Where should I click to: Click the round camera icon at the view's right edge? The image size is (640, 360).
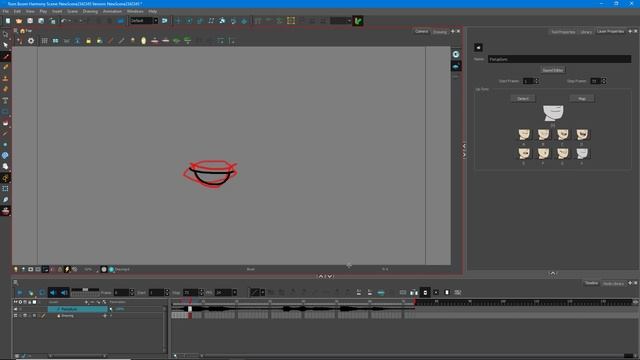pos(456,54)
